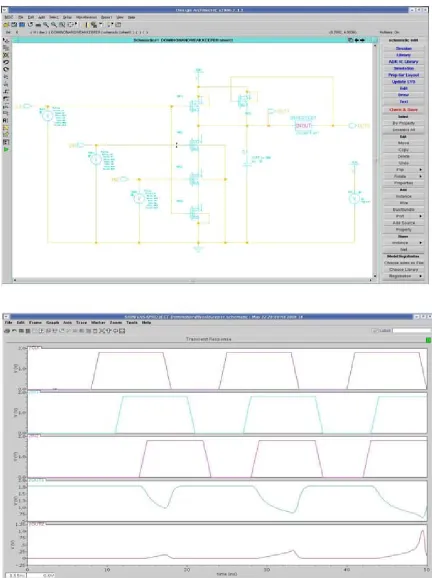Click the undo arrow in waveform viewer toolbar
This screenshot has height=578, width=432.
(14, 331)
